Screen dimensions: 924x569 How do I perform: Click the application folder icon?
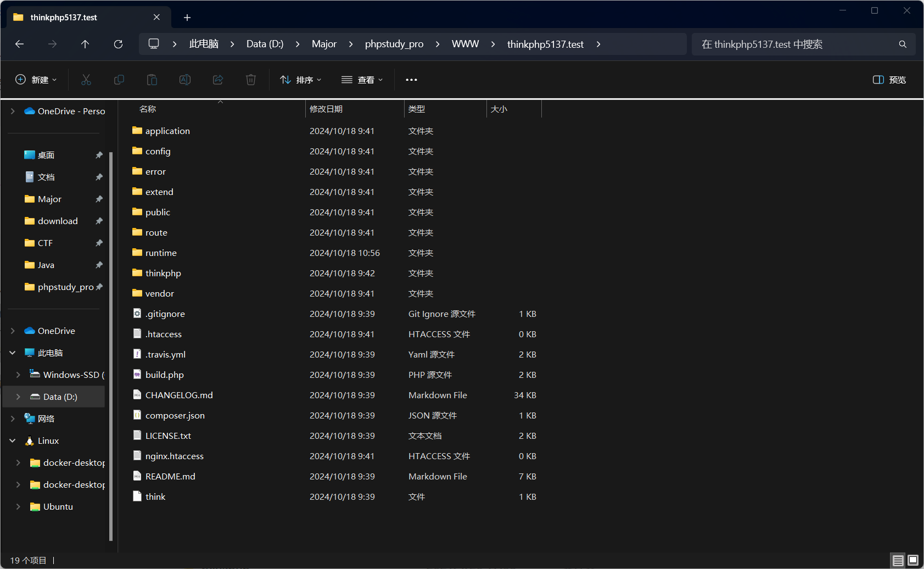[x=137, y=131]
